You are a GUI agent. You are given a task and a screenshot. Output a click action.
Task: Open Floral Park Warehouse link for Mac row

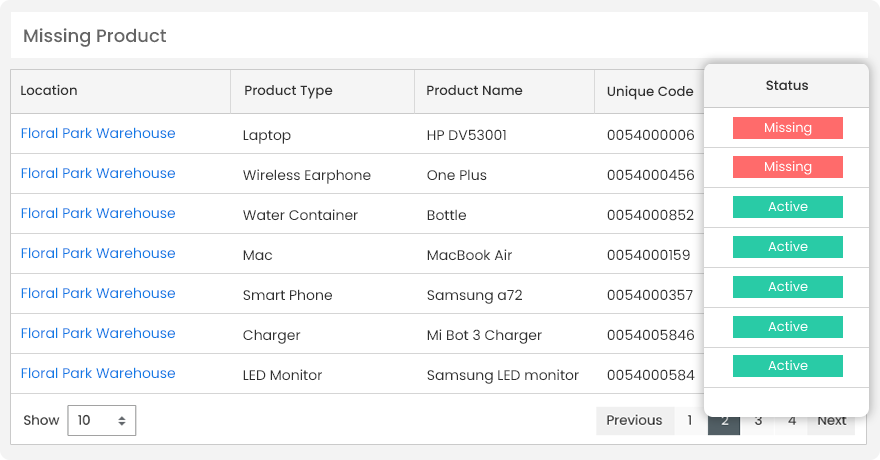click(x=98, y=253)
